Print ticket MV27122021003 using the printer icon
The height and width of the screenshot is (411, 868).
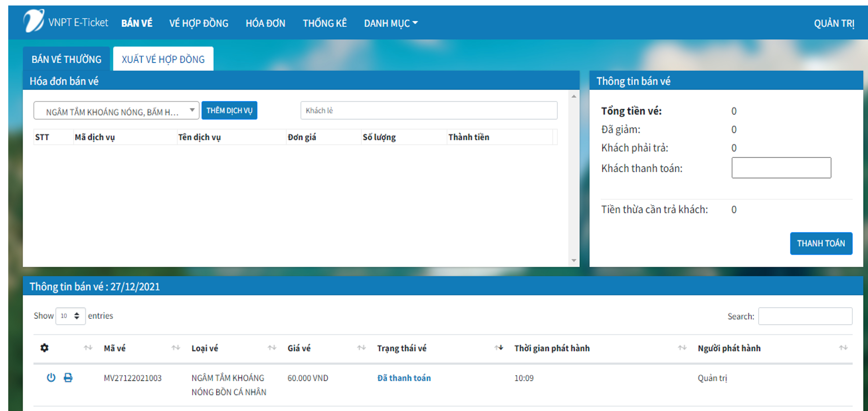(x=68, y=378)
